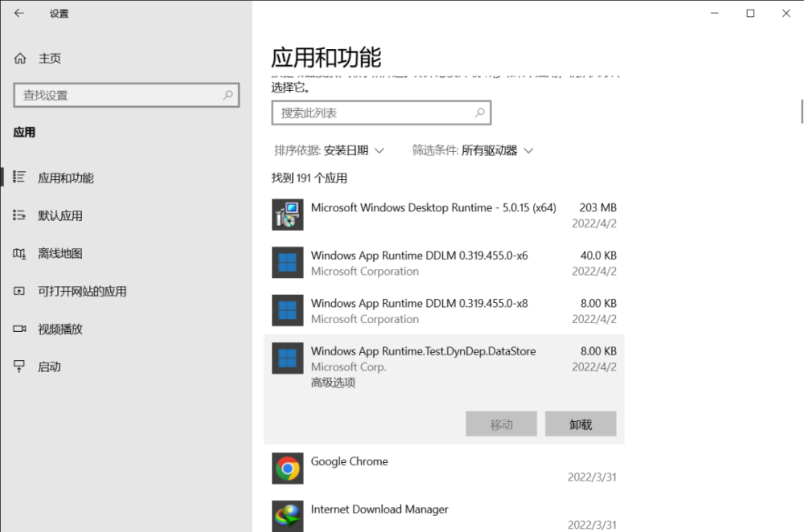Screen dimensions: 804x532
Task: Select Microsoft Windows Desktop Runtime 5.0.15 entry
Action: (444, 215)
